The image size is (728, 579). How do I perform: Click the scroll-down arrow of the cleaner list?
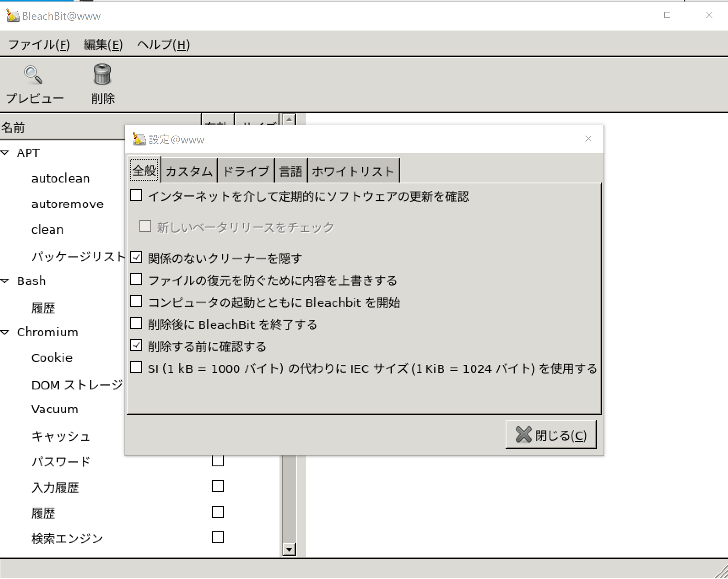point(289,550)
